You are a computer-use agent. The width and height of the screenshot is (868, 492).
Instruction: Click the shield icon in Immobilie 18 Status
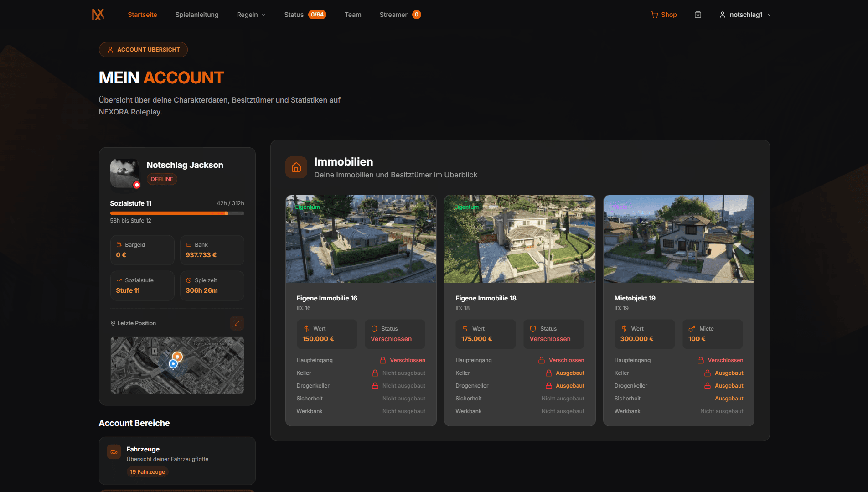pyautogui.click(x=533, y=329)
